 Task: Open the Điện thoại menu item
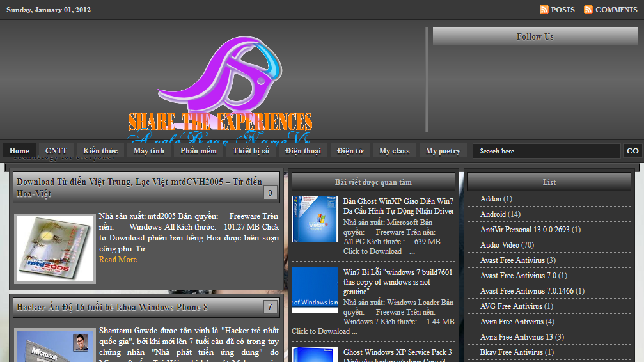coord(303,151)
